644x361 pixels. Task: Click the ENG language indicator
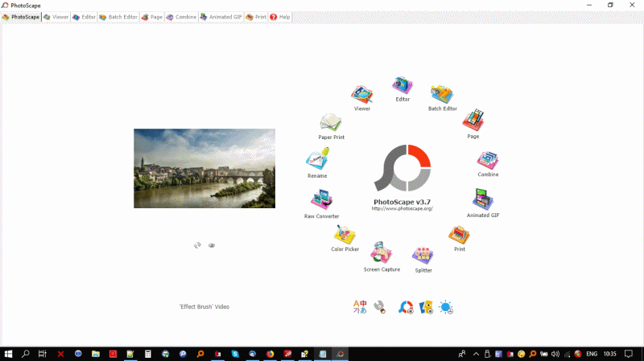click(592, 354)
